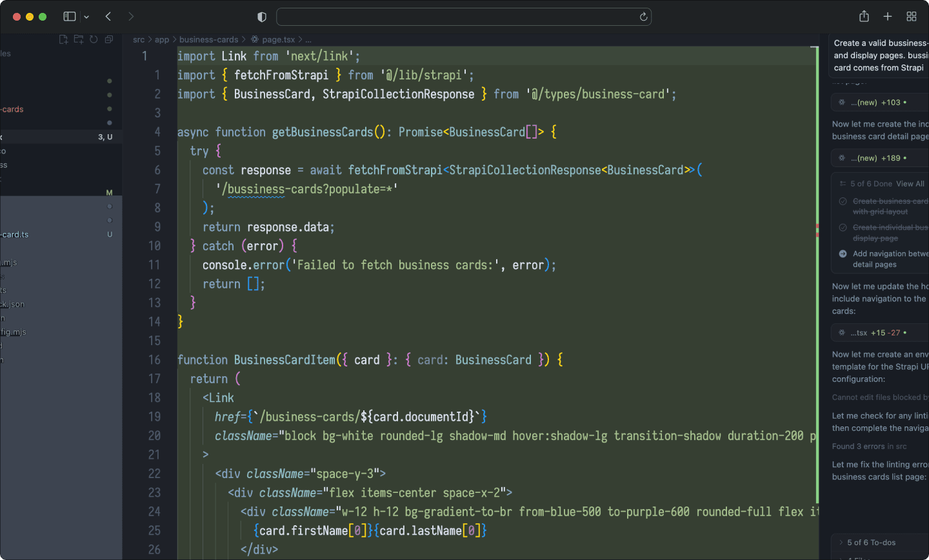
Task: Click 'View All' in the task panel
Action: click(x=910, y=184)
